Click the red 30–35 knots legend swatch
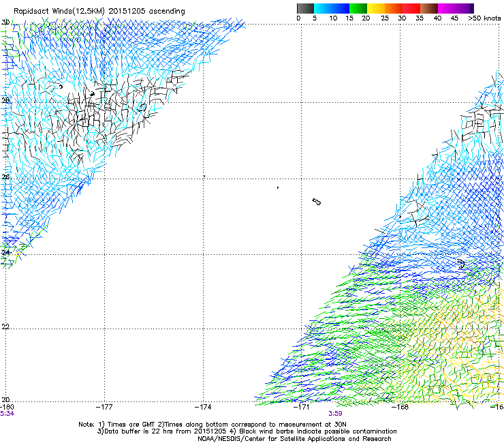The width and height of the screenshot is (504, 443). [411, 8]
